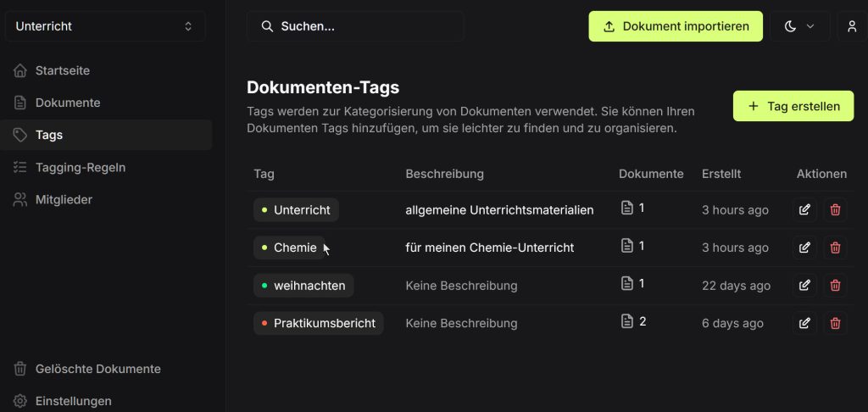Delete the Unterricht tag
This screenshot has width=868, height=412.
[835, 210]
